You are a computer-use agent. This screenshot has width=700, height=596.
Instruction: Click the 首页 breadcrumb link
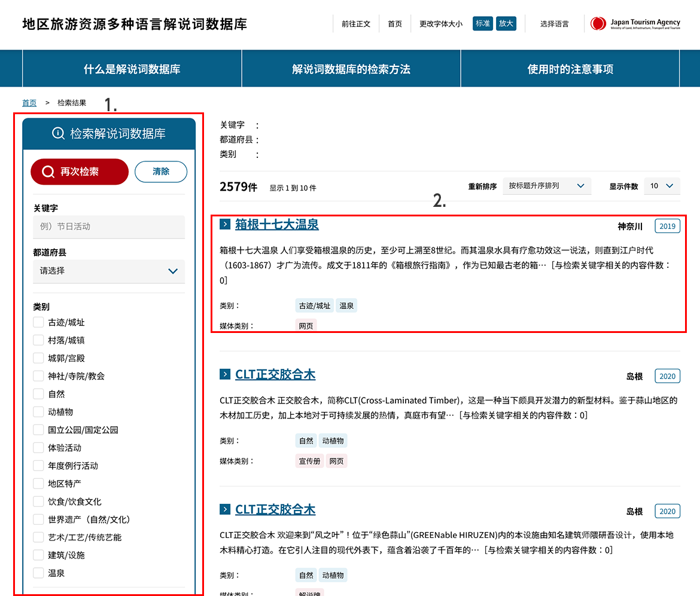point(29,103)
